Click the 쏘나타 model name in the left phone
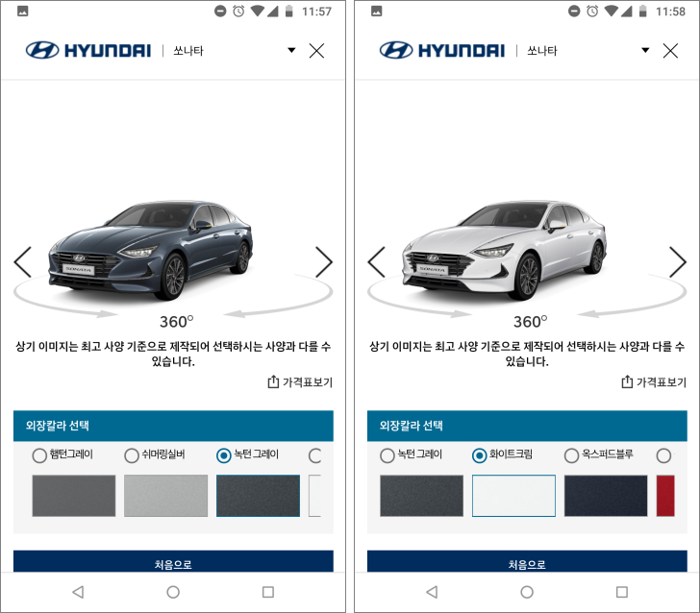This screenshot has height=613, width=700. click(187, 51)
